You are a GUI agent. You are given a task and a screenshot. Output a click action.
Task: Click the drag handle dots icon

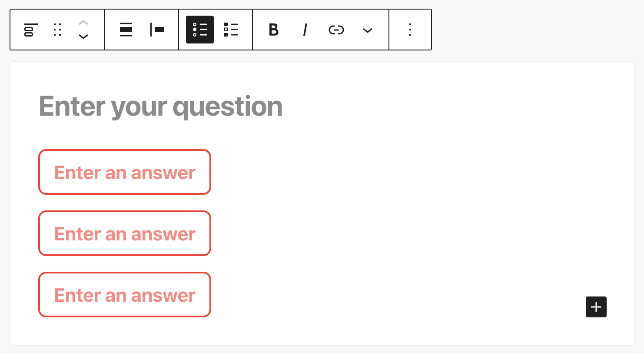pyautogui.click(x=57, y=30)
